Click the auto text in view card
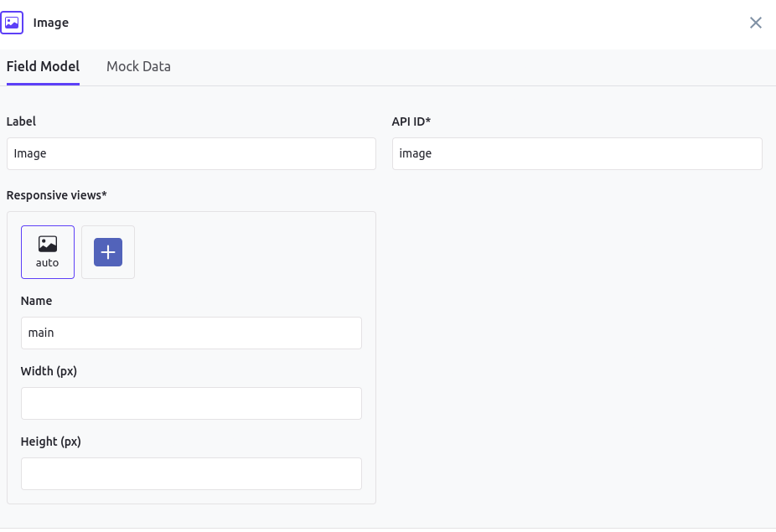The height and width of the screenshot is (532, 776). [47, 263]
